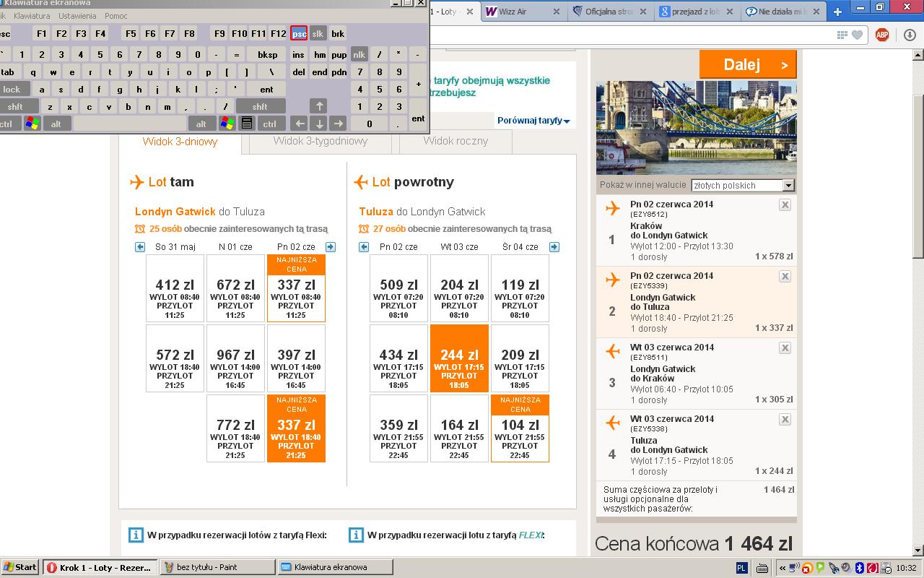
Task: Remove flight 3 Londyn Gatwick do Kraków
Action: coord(785,348)
